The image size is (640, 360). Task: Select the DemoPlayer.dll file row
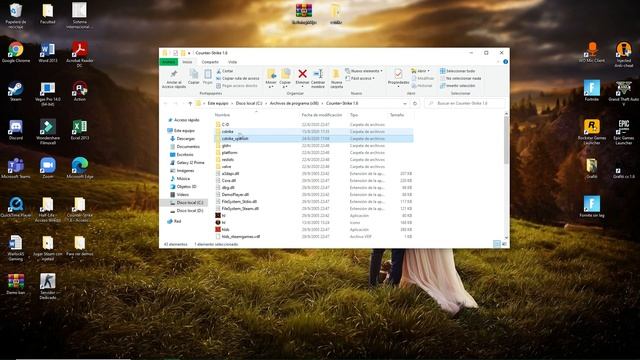(x=313, y=195)
